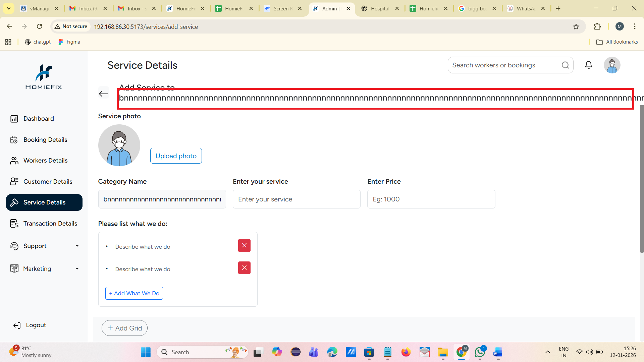Open Booking Details in the sidebar
Viewport: 644px width, 362px height.
pyautogui.click(x=45, y=140)
